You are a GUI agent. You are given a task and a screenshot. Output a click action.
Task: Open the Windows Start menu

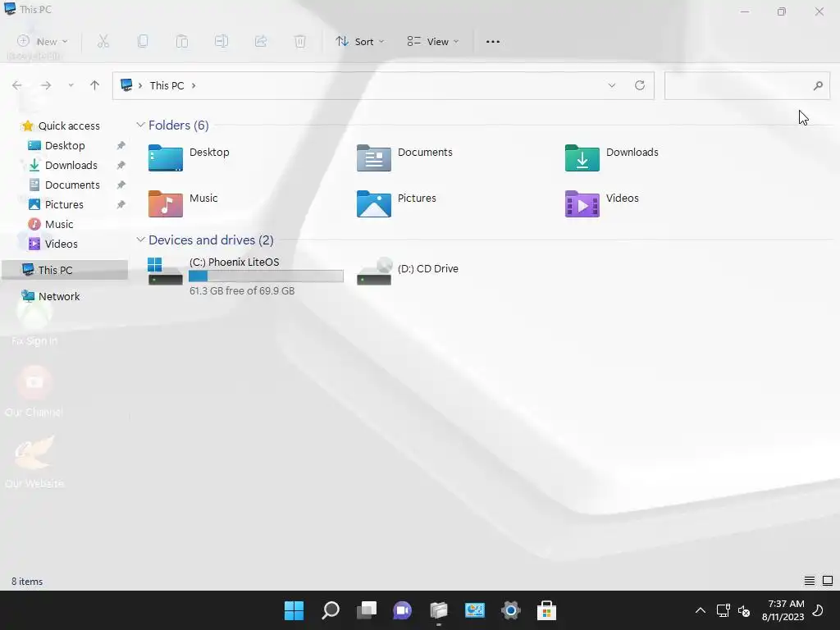coord(294,610)
